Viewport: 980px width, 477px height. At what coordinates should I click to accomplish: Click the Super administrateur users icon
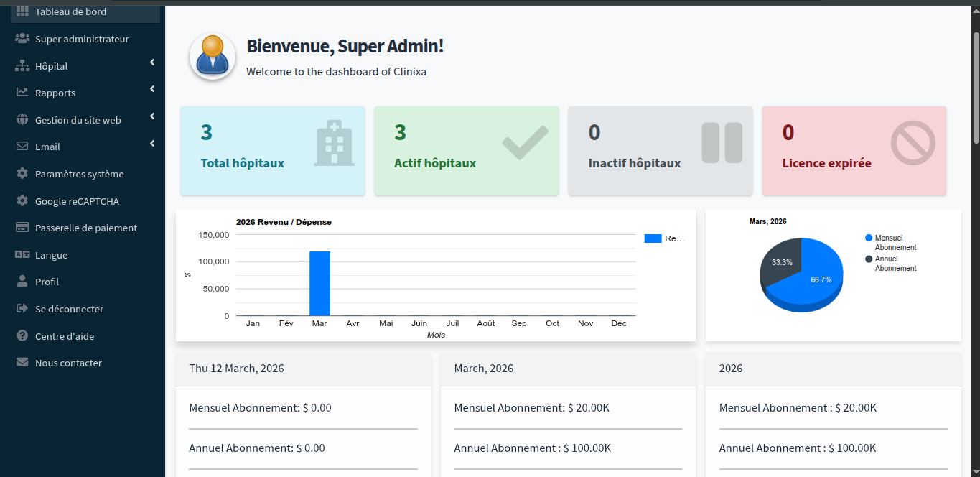click(x=22, y=39)
